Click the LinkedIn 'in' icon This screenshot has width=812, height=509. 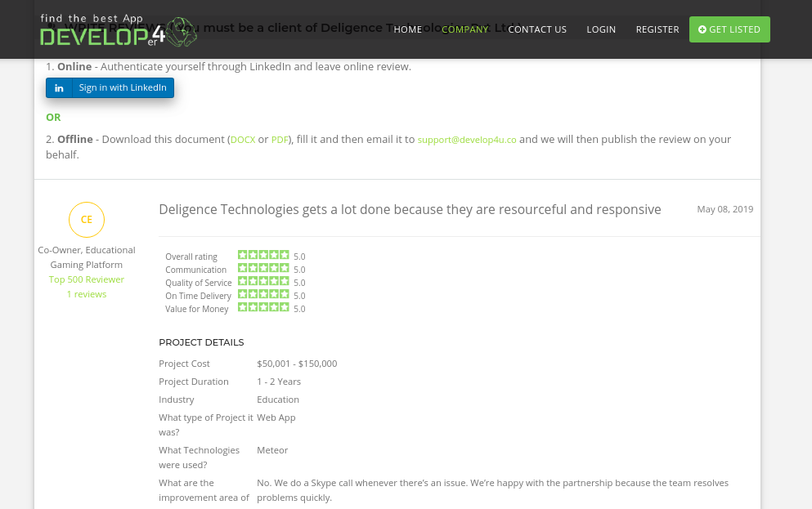(59, 88)
